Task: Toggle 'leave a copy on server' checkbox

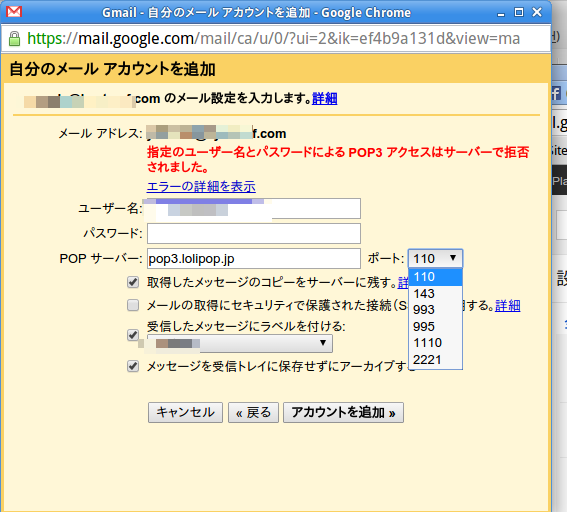Action: 133,282
